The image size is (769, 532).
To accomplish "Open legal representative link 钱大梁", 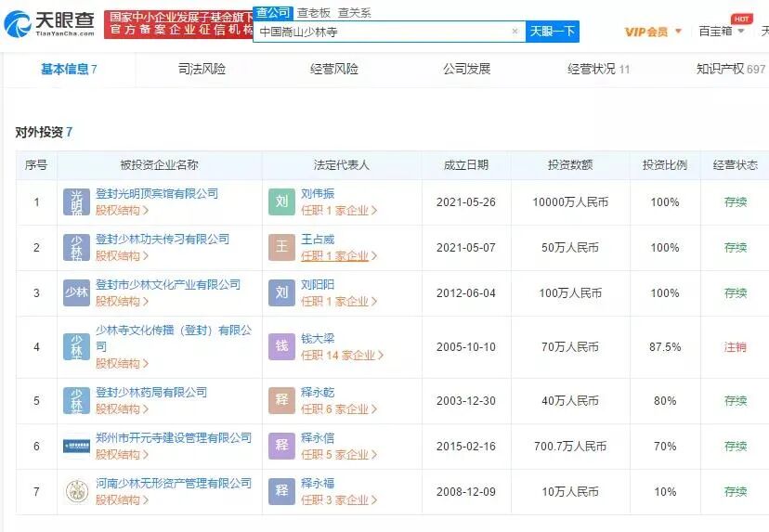I will (x=318, y=338).
